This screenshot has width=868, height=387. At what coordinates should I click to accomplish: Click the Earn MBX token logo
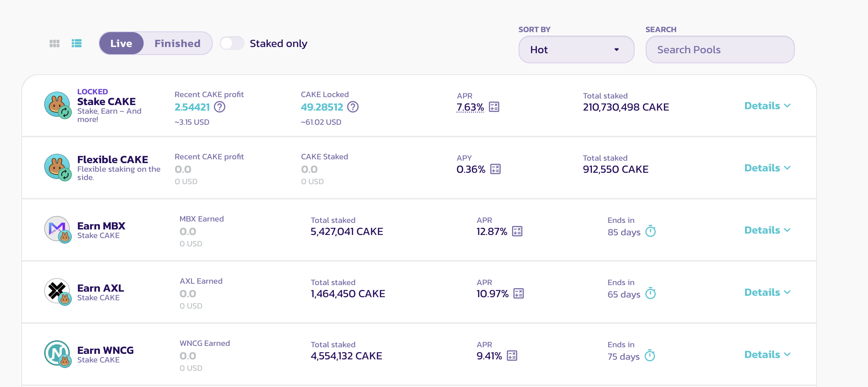(x=58, y=229)
